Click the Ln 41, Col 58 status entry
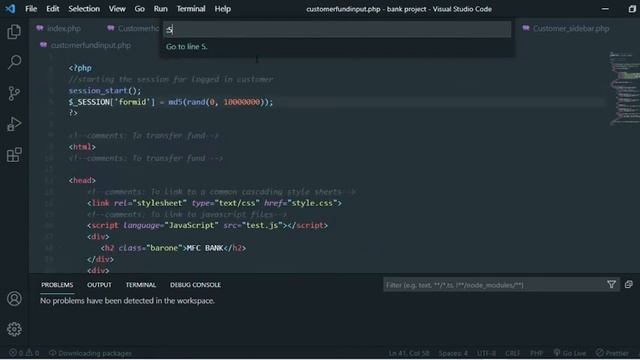640x360 pixels. tap(409, 353)
